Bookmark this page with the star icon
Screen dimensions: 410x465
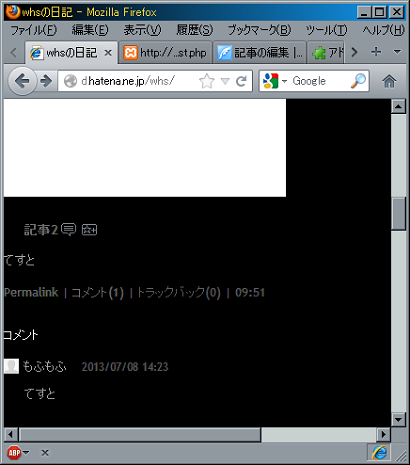[x=206, y=81]
